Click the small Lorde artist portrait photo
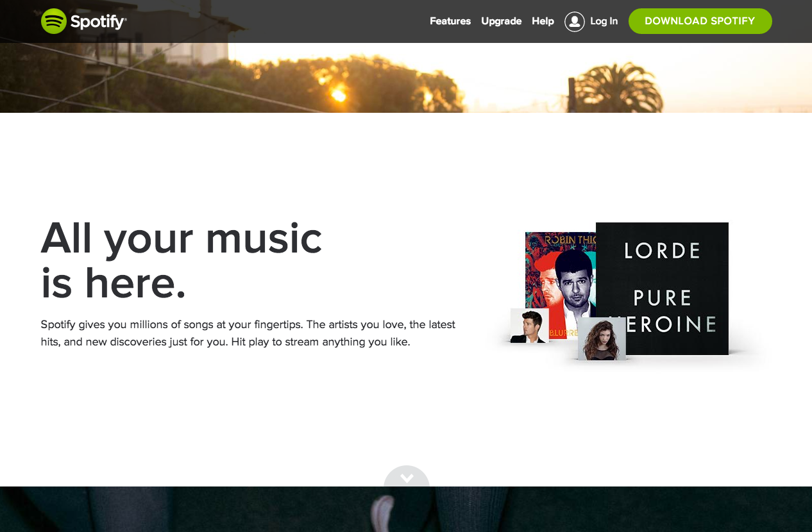 click(602, 338)
